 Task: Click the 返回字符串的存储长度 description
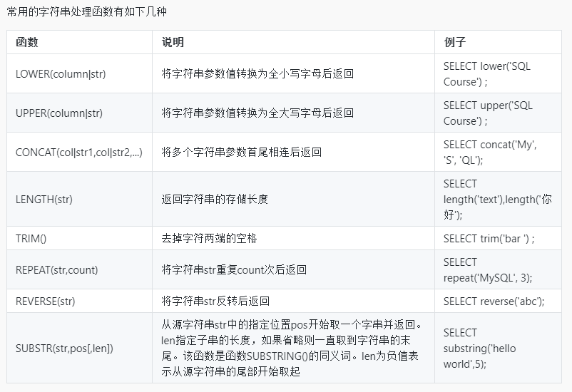tap(215, 199)
